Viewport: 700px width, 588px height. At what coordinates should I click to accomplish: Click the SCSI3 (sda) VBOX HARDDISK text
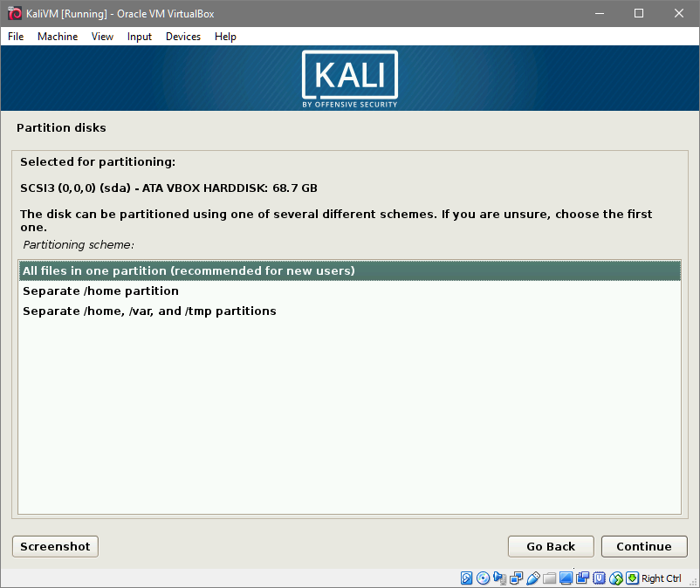click(168, 188)
